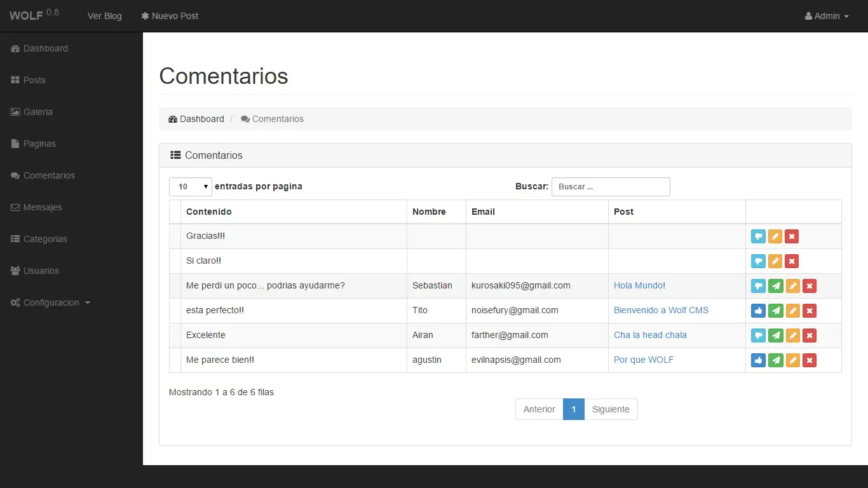Delete Sebastian's comment
The height and width of the screenshot is (488, 868).
[810, 286]
